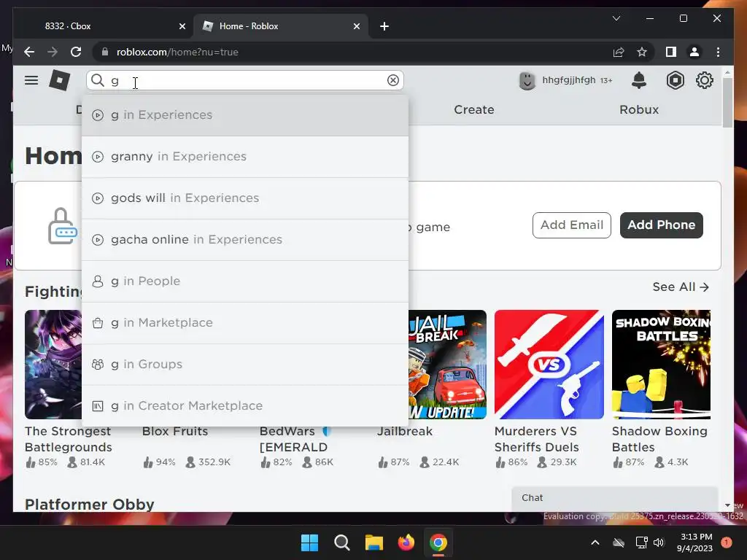Open the Chrome profile icon
This screenshot has width=747, height=560.
694,52
